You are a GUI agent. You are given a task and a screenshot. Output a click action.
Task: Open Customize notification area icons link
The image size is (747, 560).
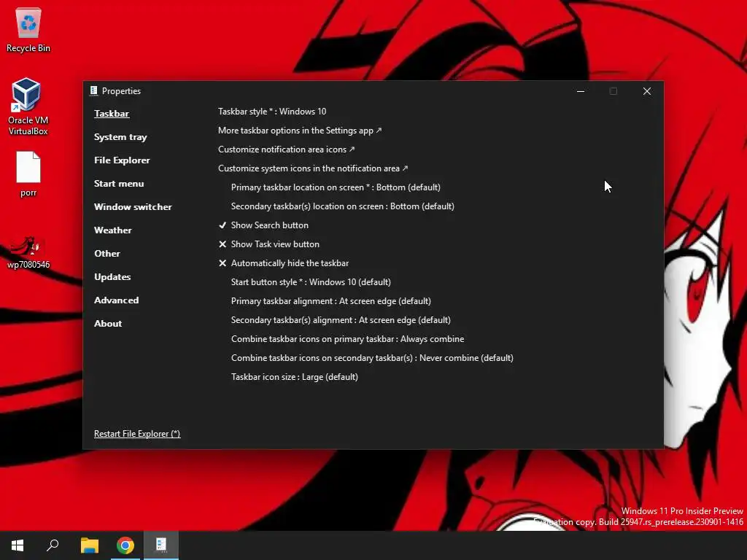[x=286, y=149]
